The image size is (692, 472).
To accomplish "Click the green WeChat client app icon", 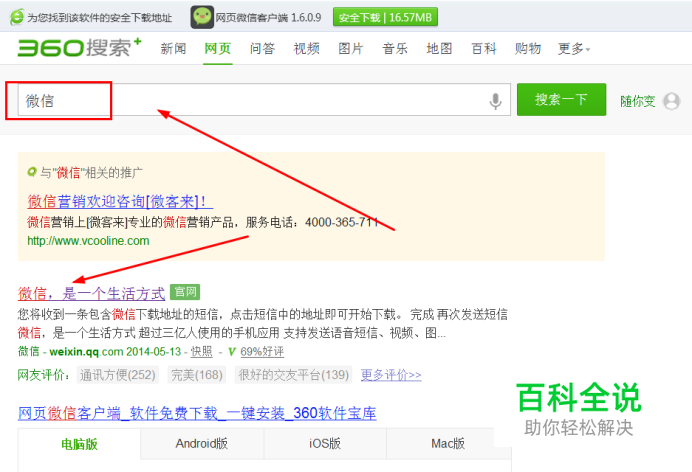I will tap(202, 17).
